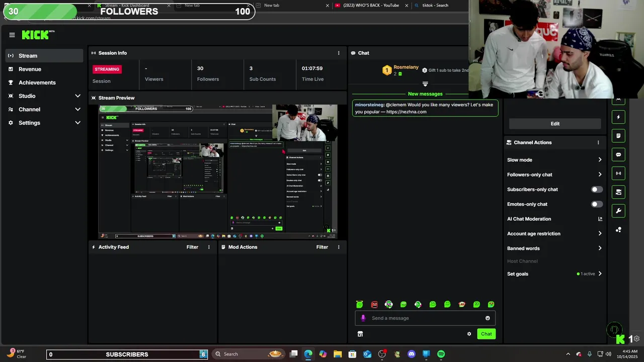Open Microsoft Edge from the taskbar
The image size is (644, 362).
tap(308, 354)
